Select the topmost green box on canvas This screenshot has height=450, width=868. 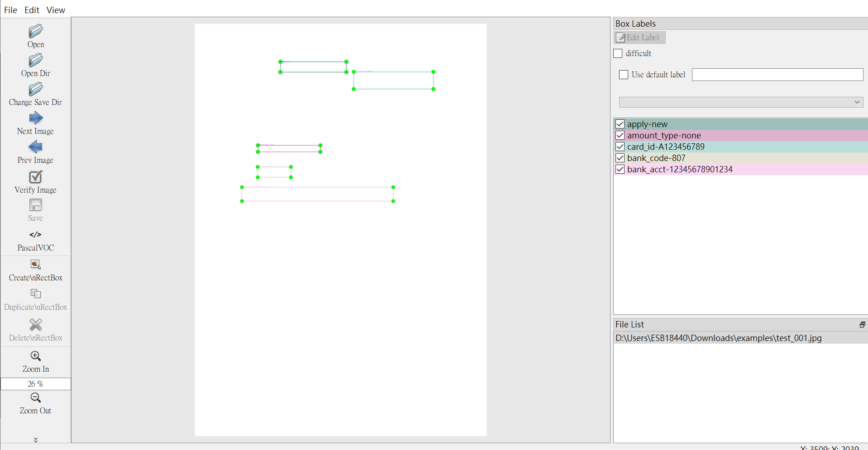[x=313, y=67]
